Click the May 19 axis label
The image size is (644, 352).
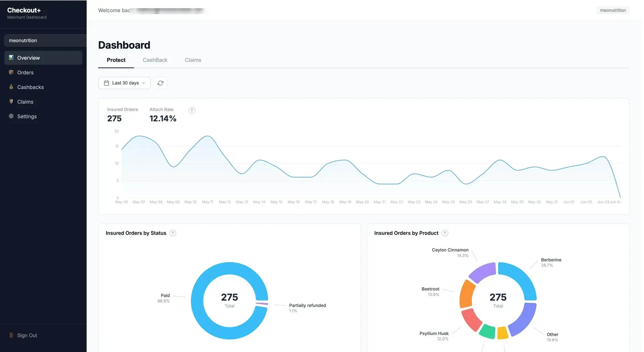tap(345, 202)
